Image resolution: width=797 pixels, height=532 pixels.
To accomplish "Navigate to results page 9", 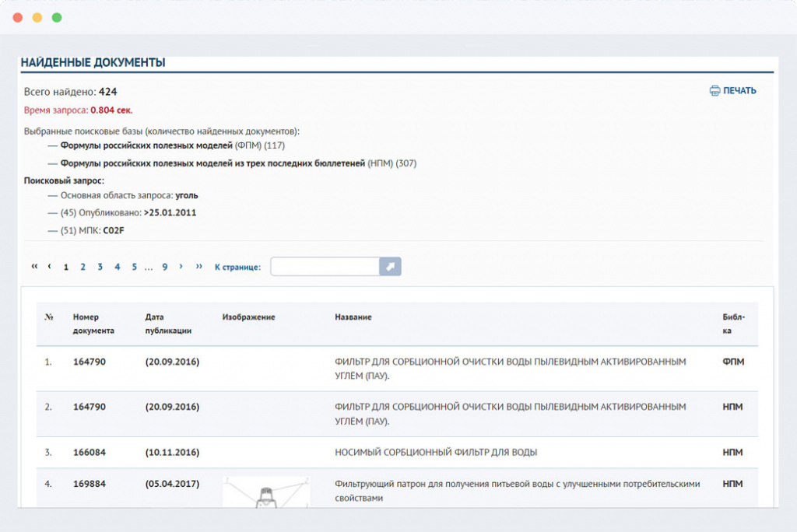I will [165, 267].
